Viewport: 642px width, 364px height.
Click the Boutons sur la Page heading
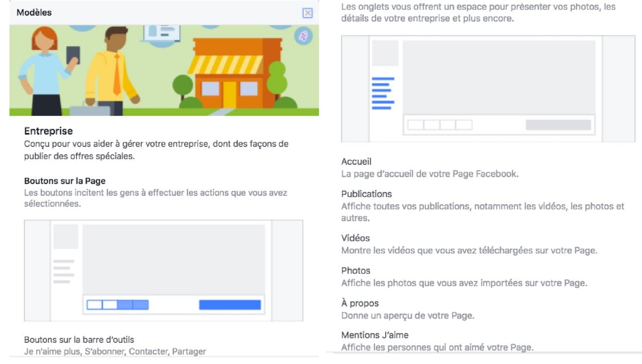pyautogui.click(x=65, y=181)
